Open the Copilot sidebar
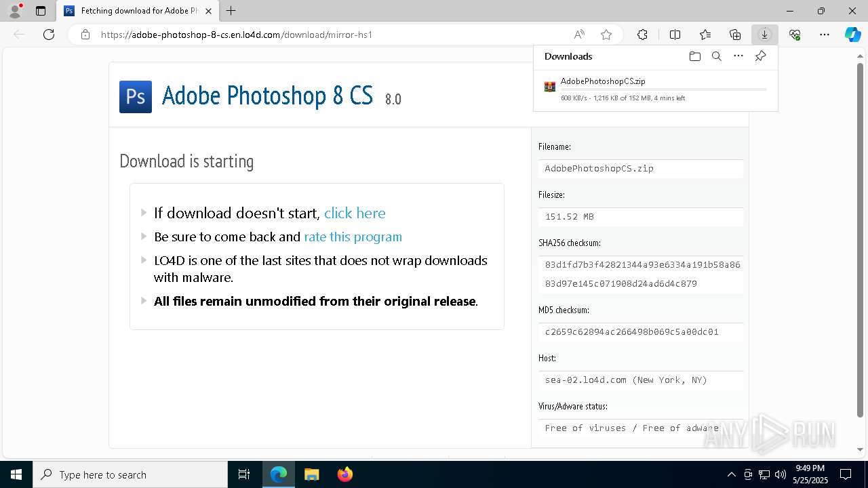This screenshot has height=488, width=868. click(x=852, y=35)
